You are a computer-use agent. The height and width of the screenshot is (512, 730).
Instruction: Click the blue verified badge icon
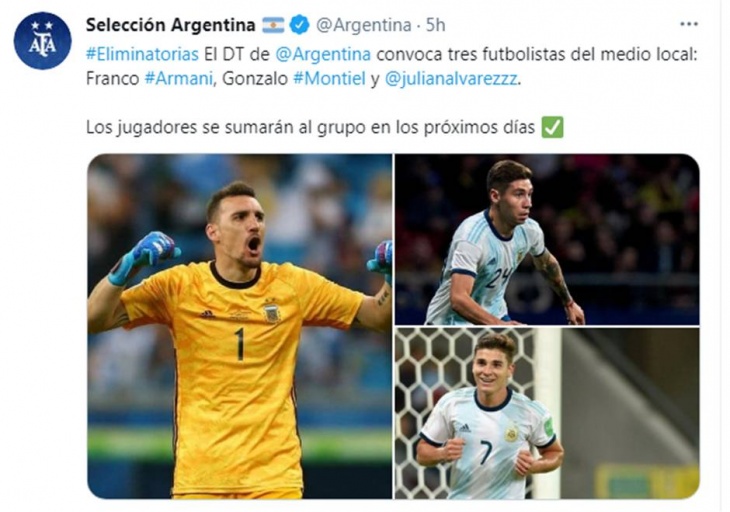(299, 25)
